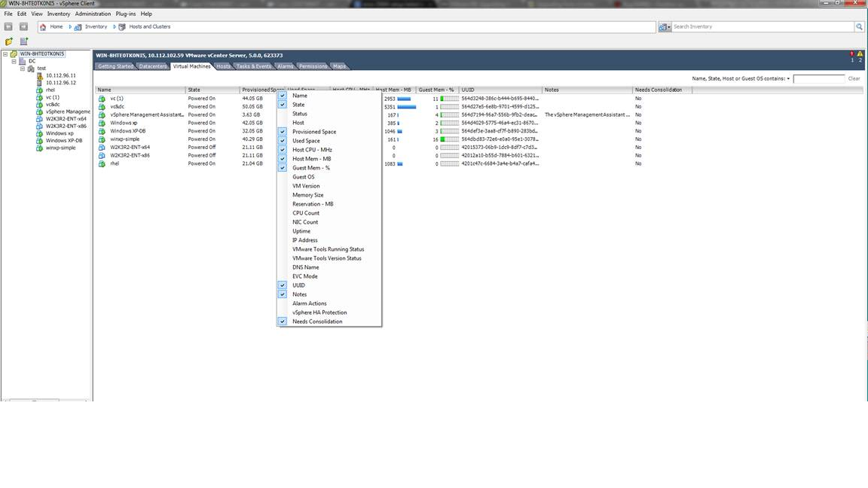Open the Administration menu
The height and width of the screenshot is (488, 868).
[x=93, y=14]
